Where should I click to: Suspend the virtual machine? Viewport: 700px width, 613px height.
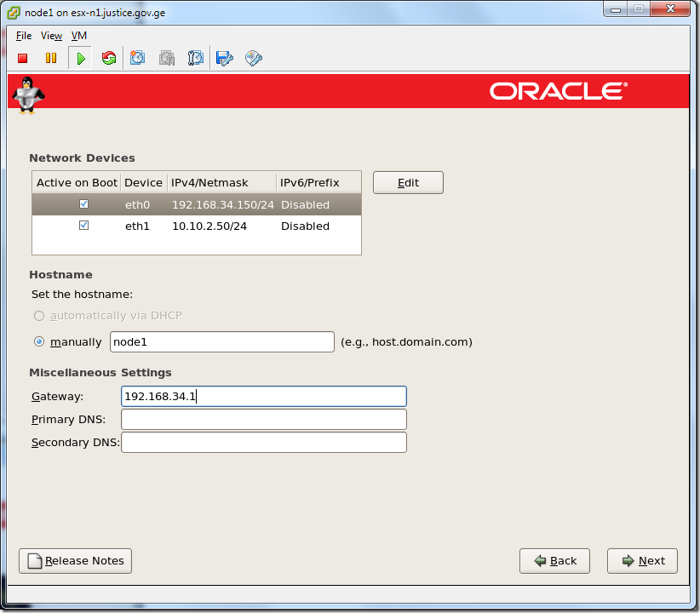point(51,58)
